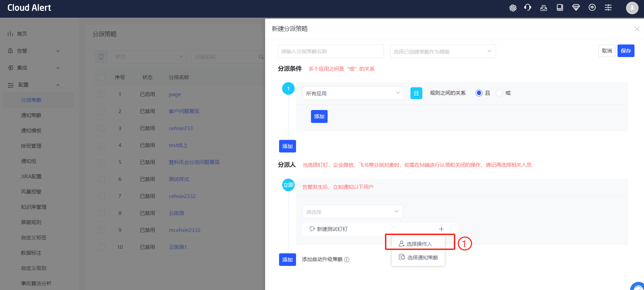Select the 且 radio option
The height and width of the screenshot is (290, 644).
pos(479,93)
